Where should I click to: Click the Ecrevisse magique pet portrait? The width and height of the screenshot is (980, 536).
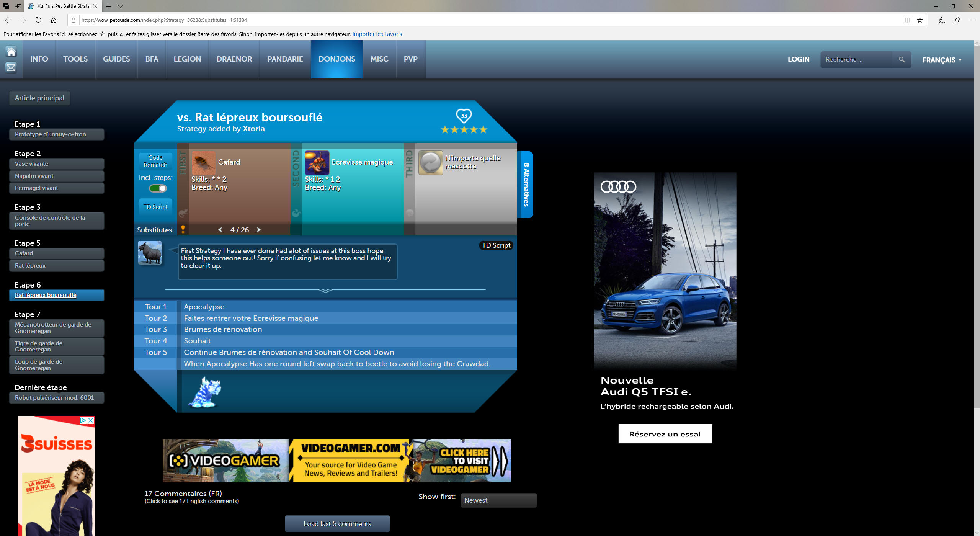point(317,162)
